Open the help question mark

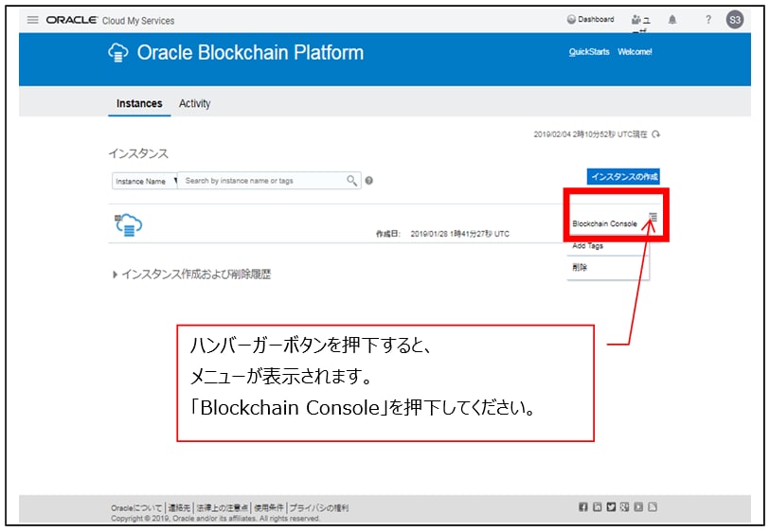tap(707, 20)
